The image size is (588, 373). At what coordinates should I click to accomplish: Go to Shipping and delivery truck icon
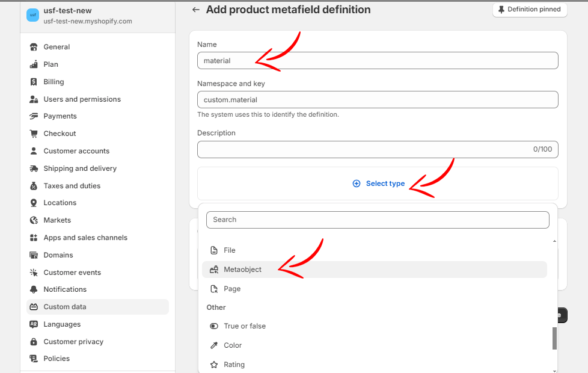pyautogui.click(x=34, y=168)
